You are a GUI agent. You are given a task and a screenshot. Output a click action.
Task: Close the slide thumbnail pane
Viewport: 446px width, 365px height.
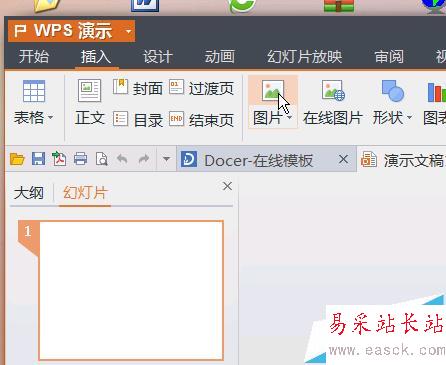pos(227,186)
